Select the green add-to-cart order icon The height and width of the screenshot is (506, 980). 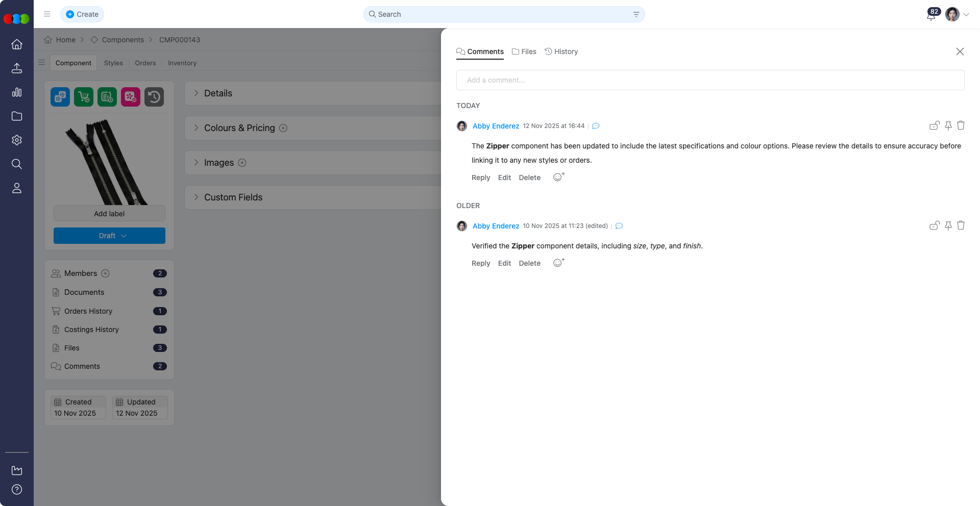point(83,97)
